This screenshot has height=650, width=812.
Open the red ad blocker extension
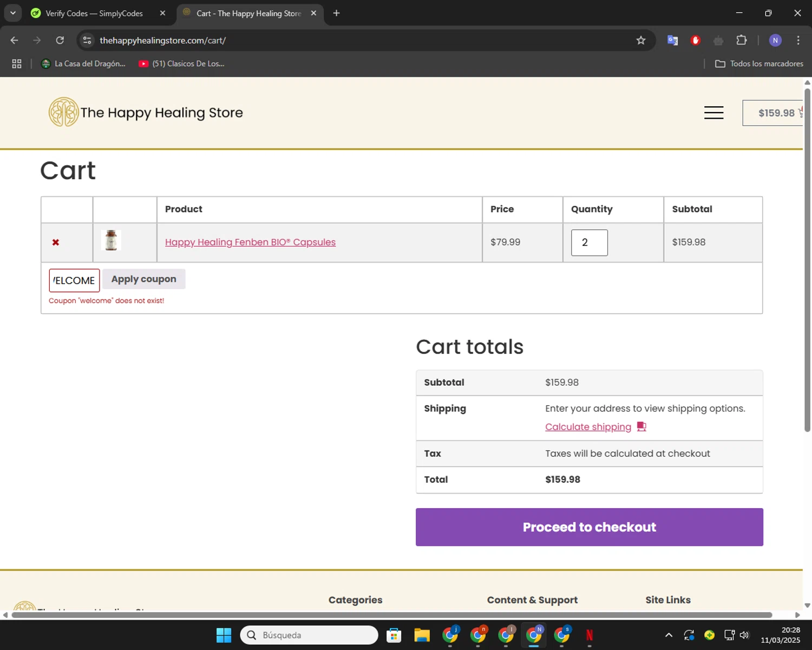(x=696, y=40)
